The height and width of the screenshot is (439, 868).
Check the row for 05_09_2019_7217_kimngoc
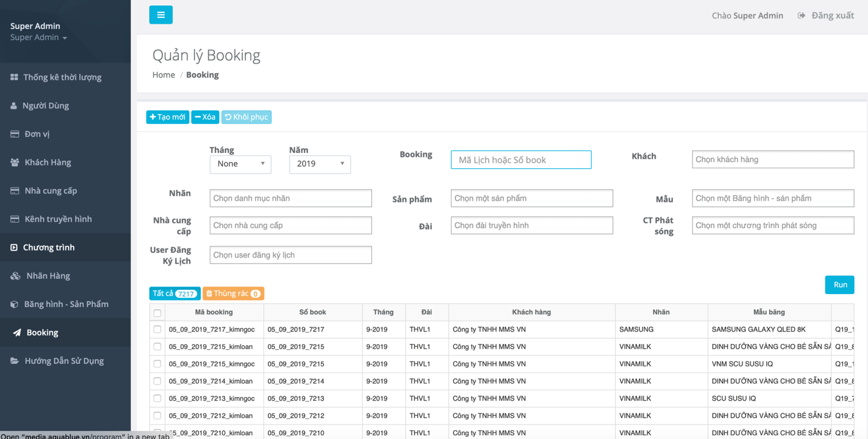pos(157,329)
